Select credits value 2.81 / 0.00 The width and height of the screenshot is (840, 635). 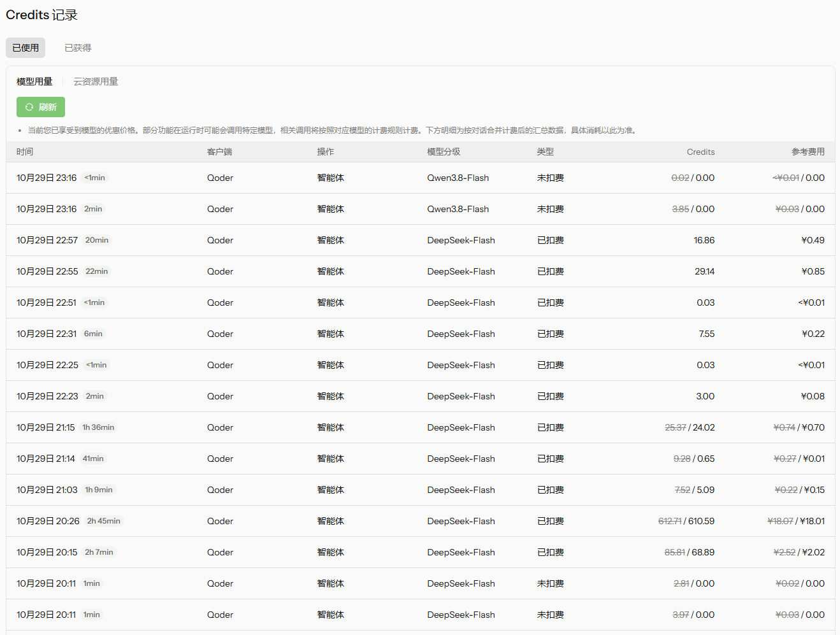[x=694, y=583]
